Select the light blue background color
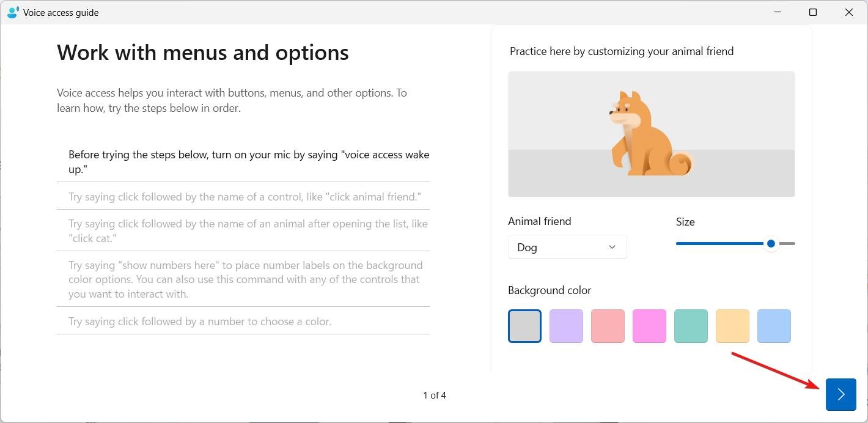The height and width of the screenshot is (423, 868). [x=774, y=326]
